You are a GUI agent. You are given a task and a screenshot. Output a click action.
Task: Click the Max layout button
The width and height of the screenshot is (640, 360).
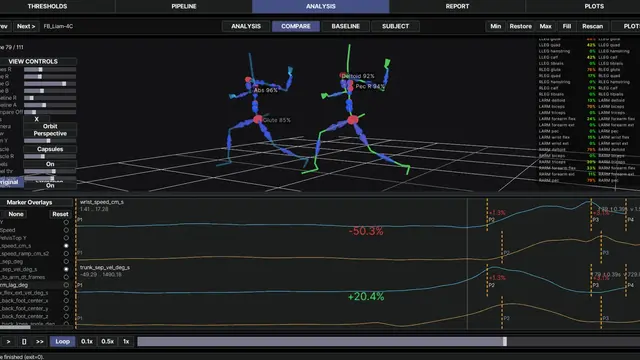(545, 26)
